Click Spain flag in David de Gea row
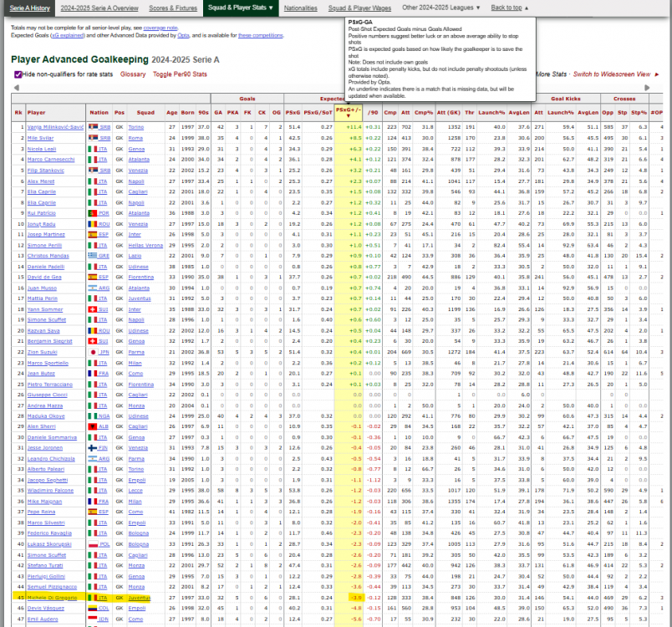 pos(93,278)
